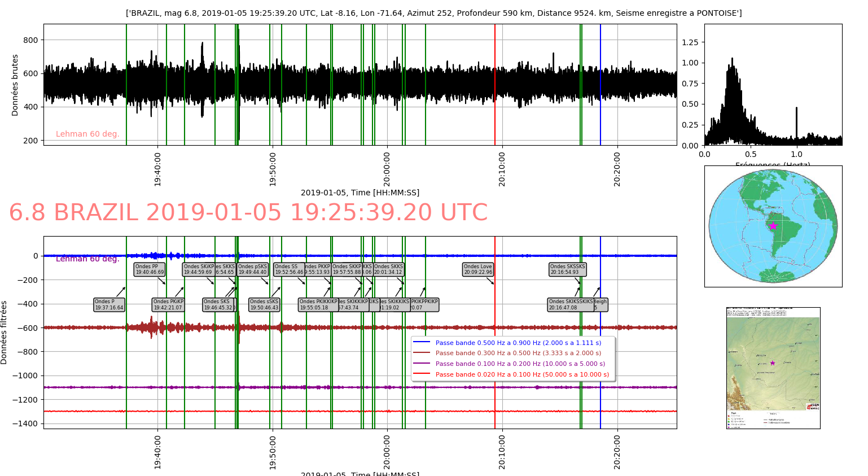This screenshot has height=476, width=868.
Task: Select the 0.300 Hz a 0.500 Hz legend entry
Action: (518, 353)
